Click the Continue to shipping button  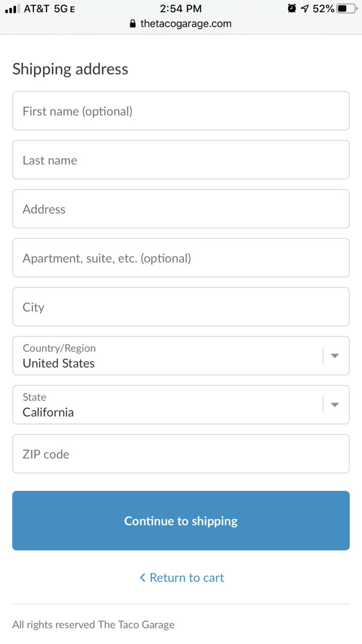pos(181,521)
